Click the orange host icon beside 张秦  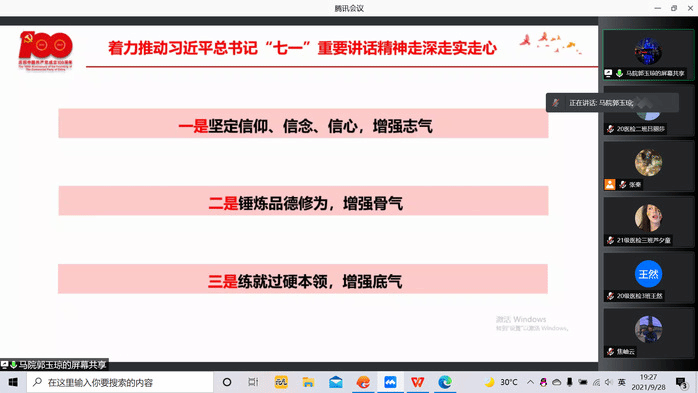(x=610, y=184)
